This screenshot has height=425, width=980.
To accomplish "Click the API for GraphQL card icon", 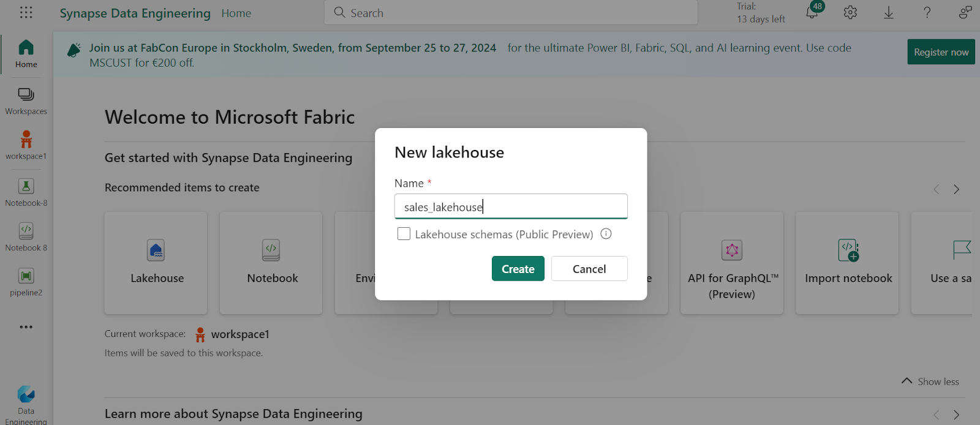I will [x=732, y=250].
